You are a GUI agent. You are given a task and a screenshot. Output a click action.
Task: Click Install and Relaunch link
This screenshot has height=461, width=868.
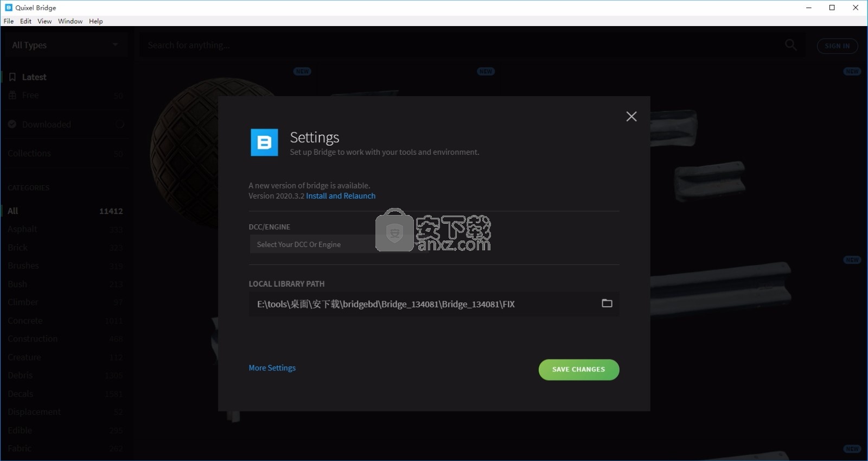341,196
